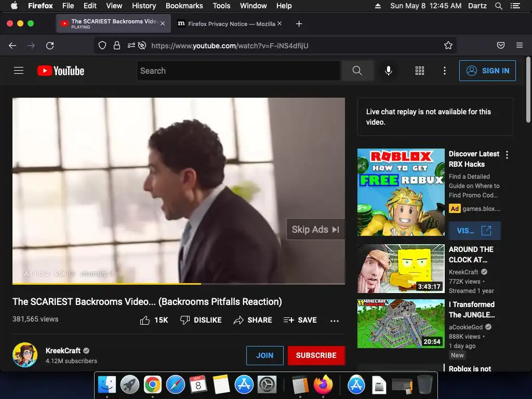Open Launchpad from the Dock
532x399 pixels.
pos(129,385)
